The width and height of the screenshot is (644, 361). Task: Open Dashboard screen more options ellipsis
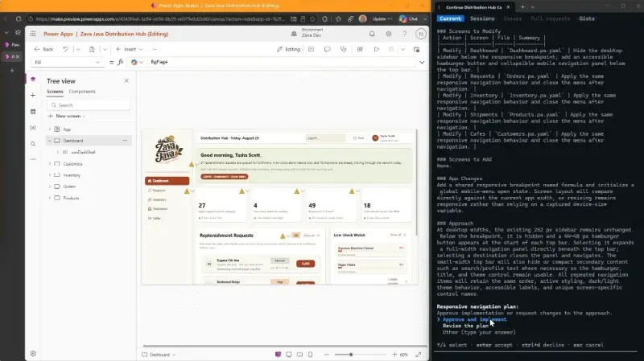point(125,141)
